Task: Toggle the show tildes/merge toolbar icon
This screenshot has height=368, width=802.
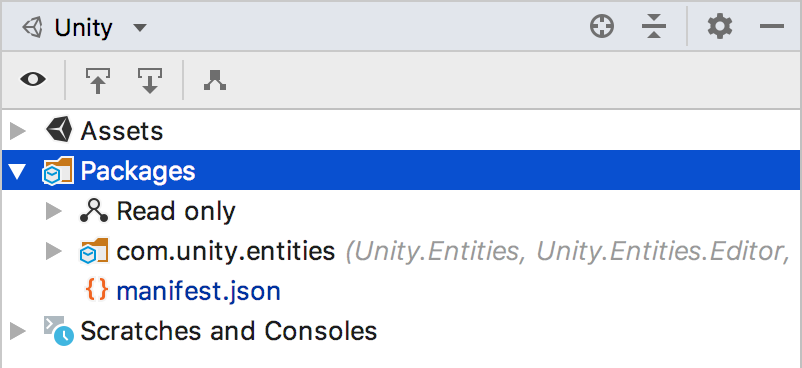Action: pos(215,80)
